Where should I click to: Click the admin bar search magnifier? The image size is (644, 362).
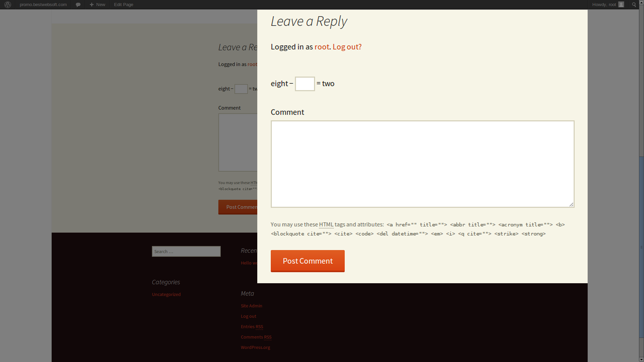[634, 4]
